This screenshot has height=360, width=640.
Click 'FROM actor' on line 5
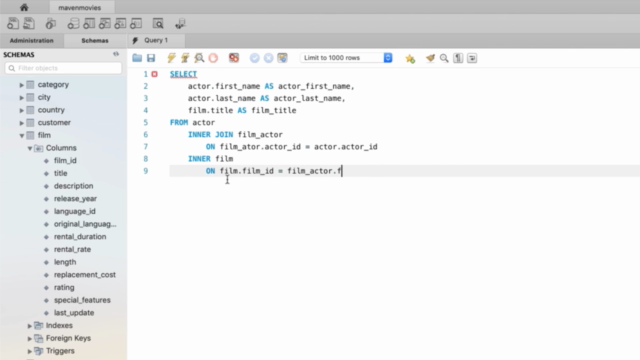[192, 122]
